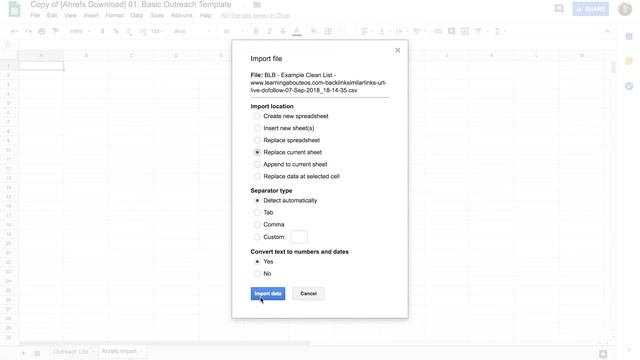
Task: Click the Google Sheets home icon
Action: pyautogui.click(x=14, y=9)
